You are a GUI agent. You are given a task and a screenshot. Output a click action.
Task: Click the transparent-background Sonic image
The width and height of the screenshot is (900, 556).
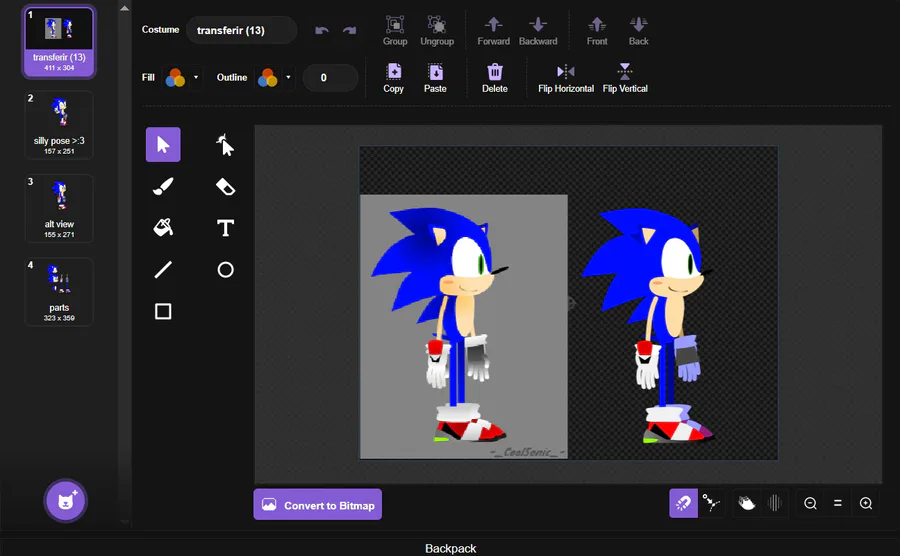[649, 325]
